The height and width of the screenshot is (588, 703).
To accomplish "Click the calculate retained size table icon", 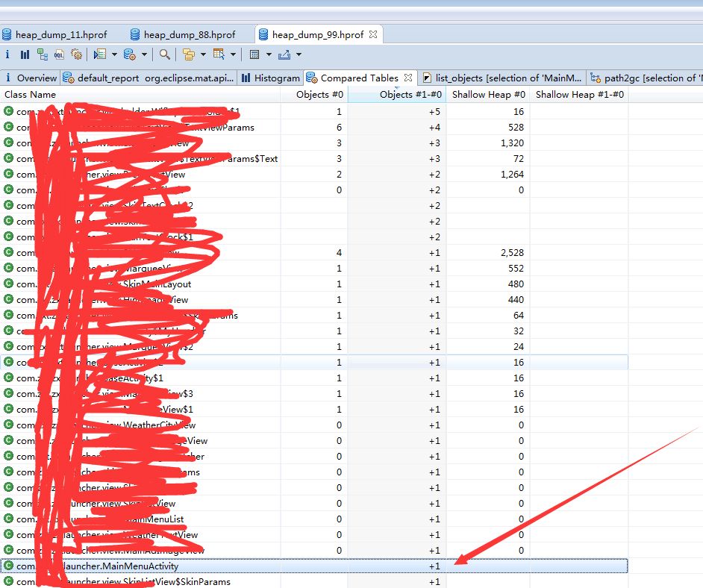I will [219, 54].
